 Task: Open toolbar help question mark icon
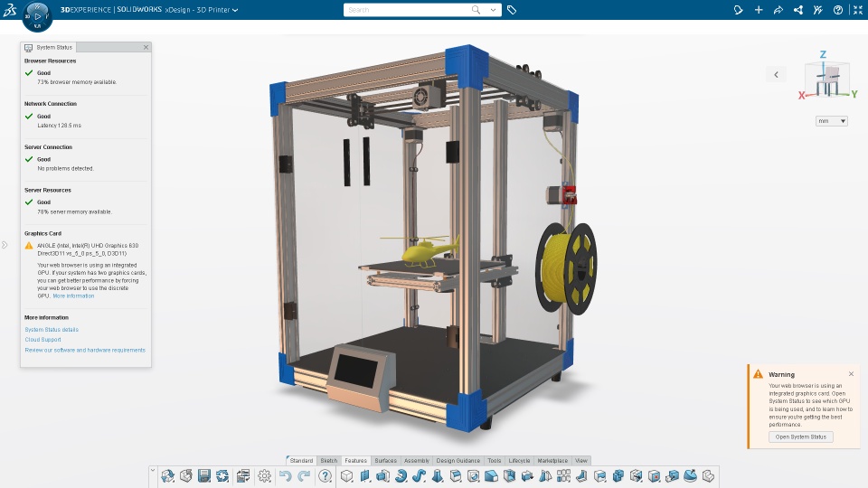pos(325,476)
